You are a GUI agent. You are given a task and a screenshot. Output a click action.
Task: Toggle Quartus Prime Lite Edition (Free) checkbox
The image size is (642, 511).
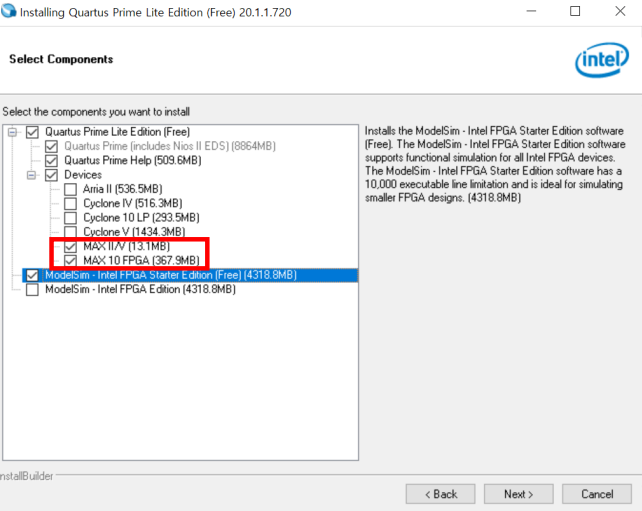(x=32, y=132)
